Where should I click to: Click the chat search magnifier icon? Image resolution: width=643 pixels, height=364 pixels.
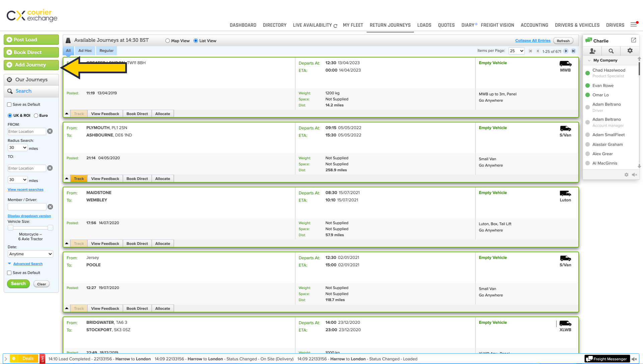pyautogui.click(x=611, y=51)
